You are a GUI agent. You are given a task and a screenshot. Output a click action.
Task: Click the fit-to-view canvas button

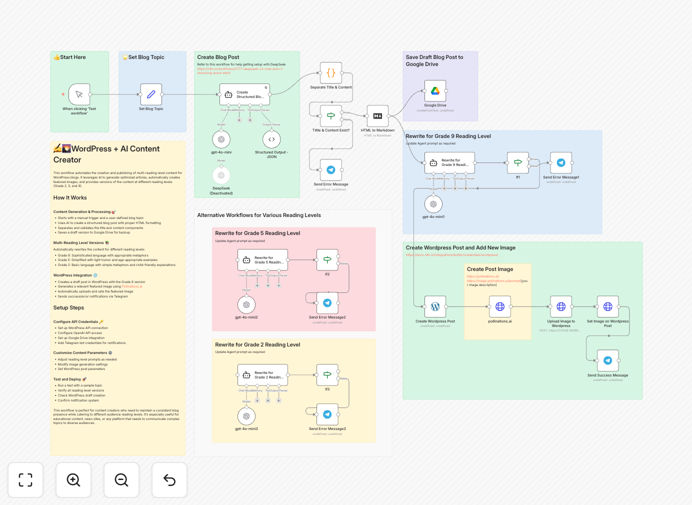pos(26,480)
